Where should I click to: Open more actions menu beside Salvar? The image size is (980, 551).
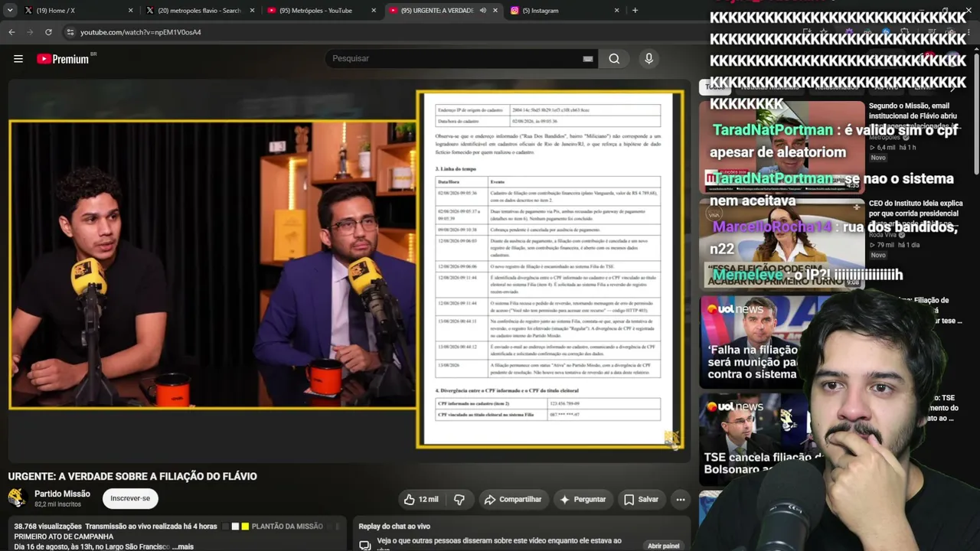click(x=680, y=500)
